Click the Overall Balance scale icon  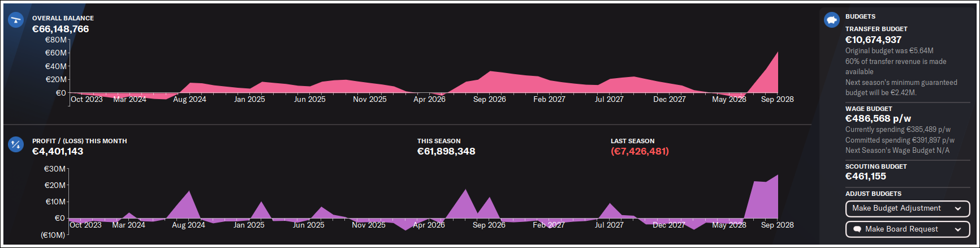click(16, 20)
